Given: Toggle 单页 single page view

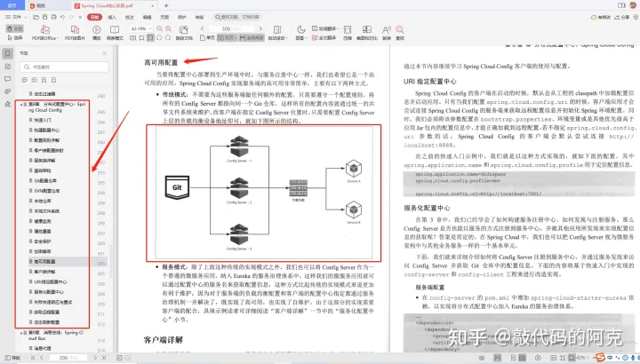Looking at the screenshot, I should click(207, 37).
